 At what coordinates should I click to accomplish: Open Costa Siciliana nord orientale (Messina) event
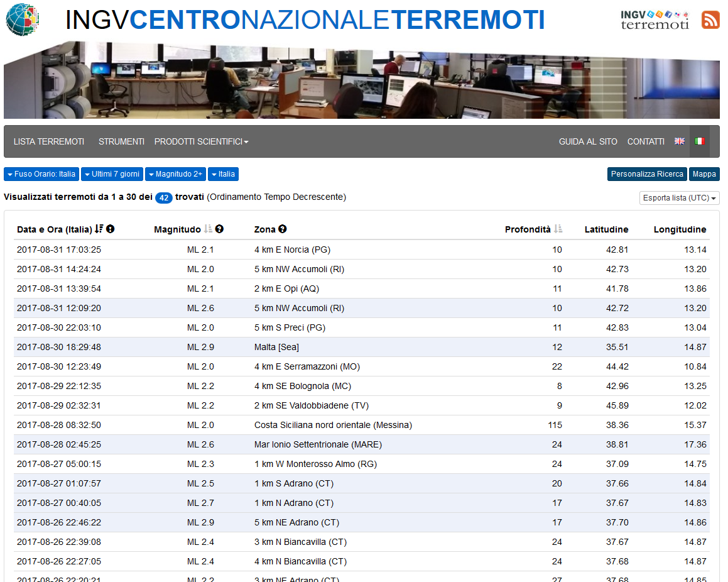333,425
